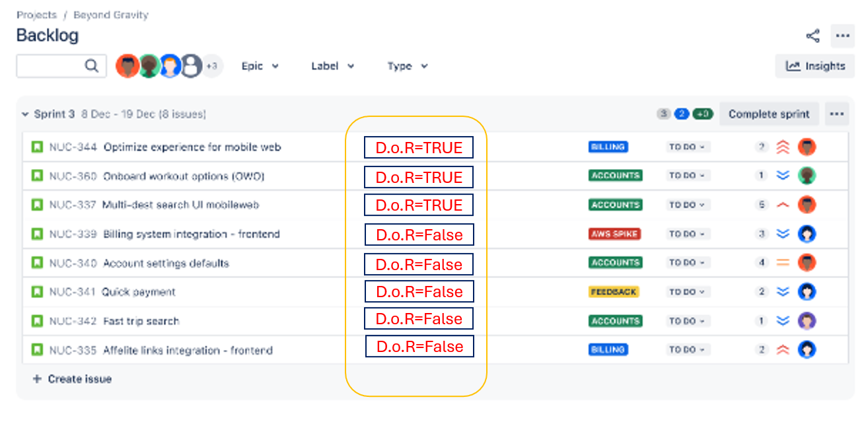Click the ACCOUNTS label on NUC-342

615,321
